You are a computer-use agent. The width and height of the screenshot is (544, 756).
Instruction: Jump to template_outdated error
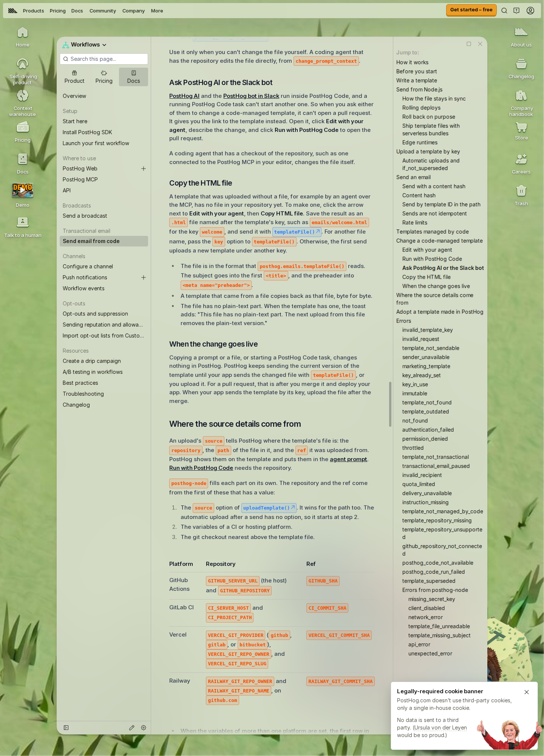425,412
